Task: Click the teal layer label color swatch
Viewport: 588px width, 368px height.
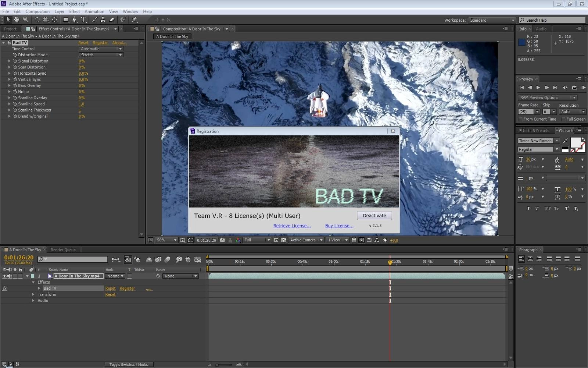Action: click(32, 276)
